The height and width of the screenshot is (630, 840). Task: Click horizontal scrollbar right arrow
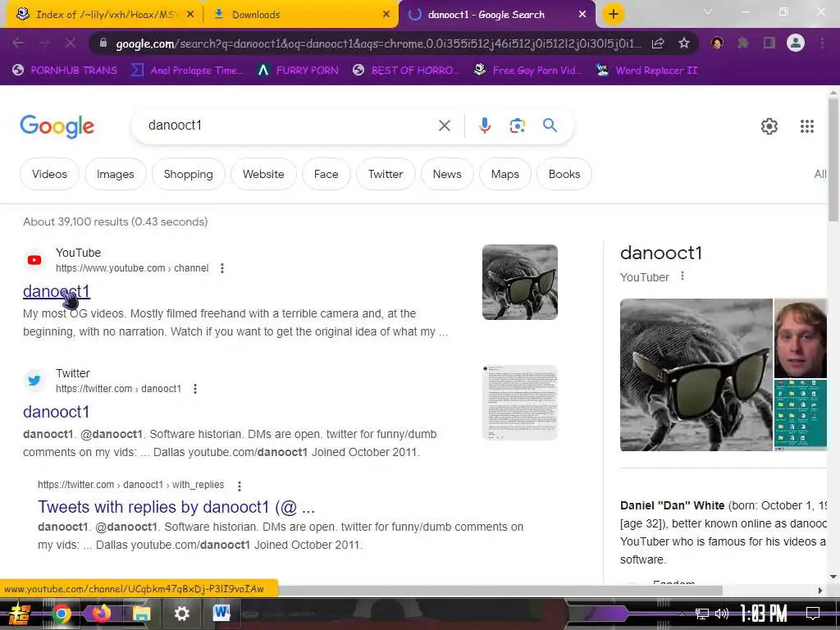coord(820,591)
